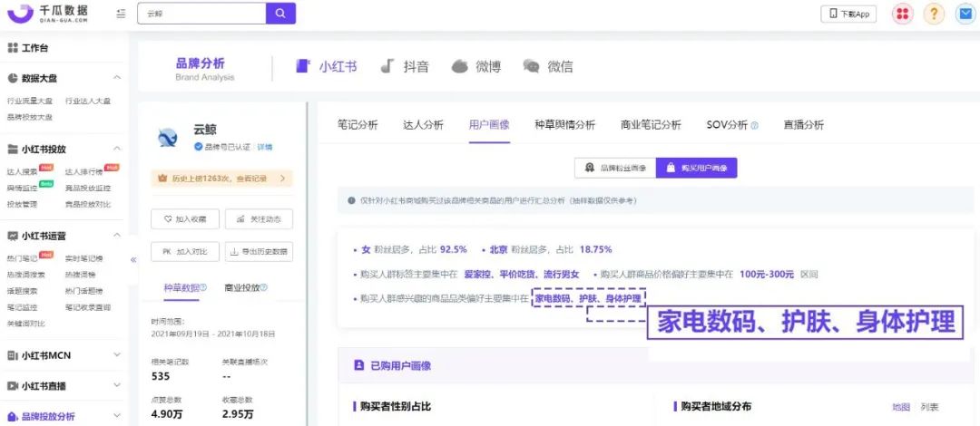
Task: Click the 导出历史数据 button
Action: pos(259,252)
